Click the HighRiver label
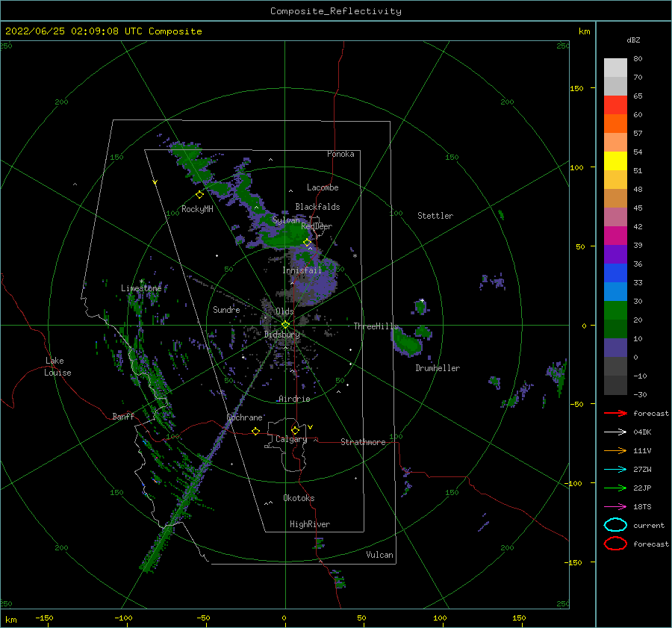This screenshot has height=628, width=672. click(310, 524)
